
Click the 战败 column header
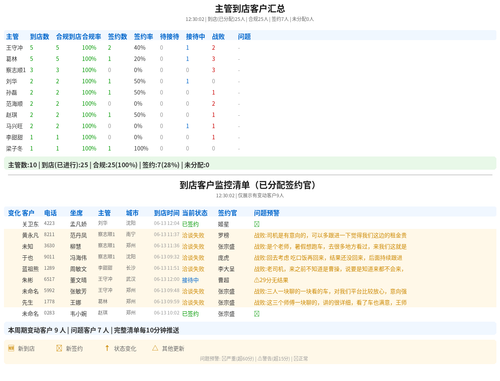click(x=218, y=37)
